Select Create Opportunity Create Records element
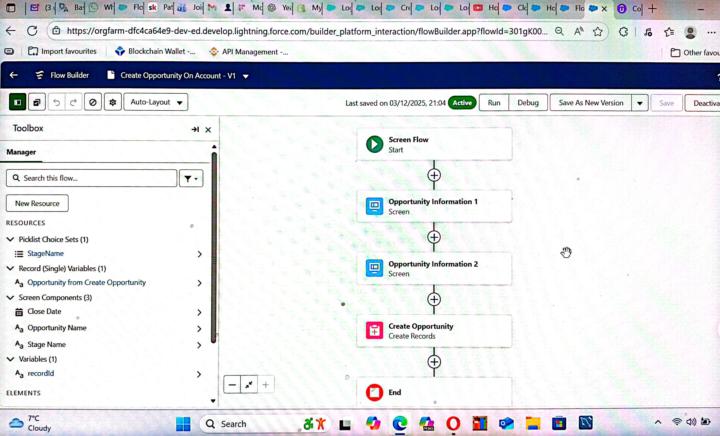This screenshot has width=720, height=436. [x=434, y=330]
